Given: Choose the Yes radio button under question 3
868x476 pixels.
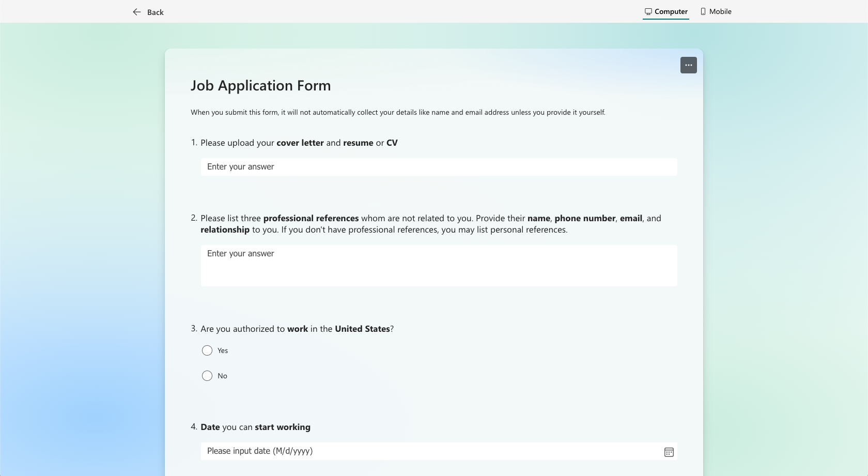Looking at the screenshot, I should click(207, 350).
